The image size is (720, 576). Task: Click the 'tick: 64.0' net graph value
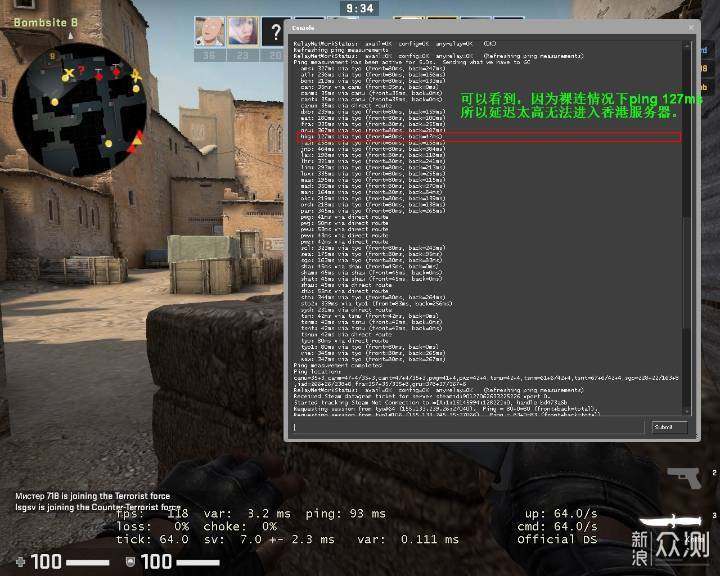(152, 539)
